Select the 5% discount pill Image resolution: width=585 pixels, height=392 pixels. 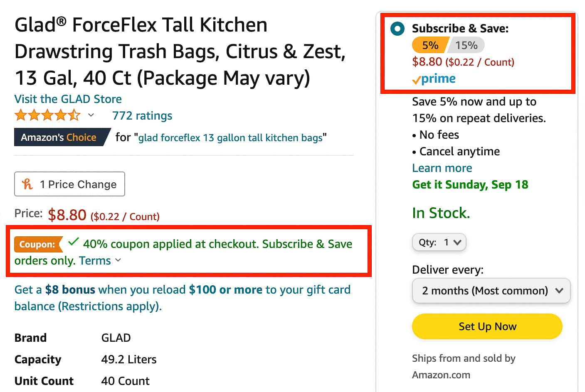pos(430,45)
